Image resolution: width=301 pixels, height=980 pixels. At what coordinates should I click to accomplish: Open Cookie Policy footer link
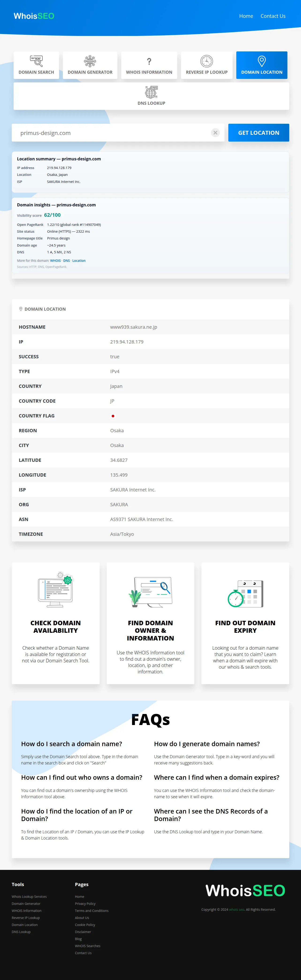[x=85, y=925]
